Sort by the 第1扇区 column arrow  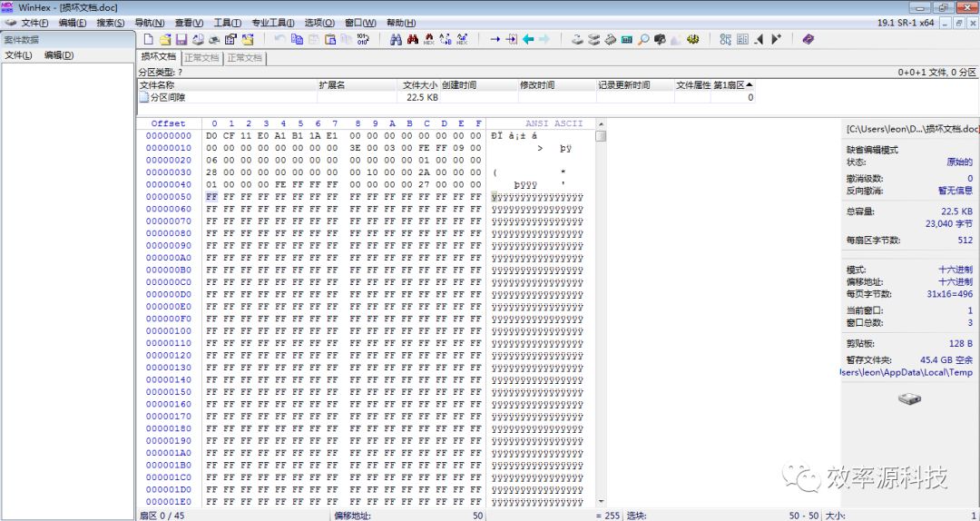pyautogui.click(x=750, y=84)
